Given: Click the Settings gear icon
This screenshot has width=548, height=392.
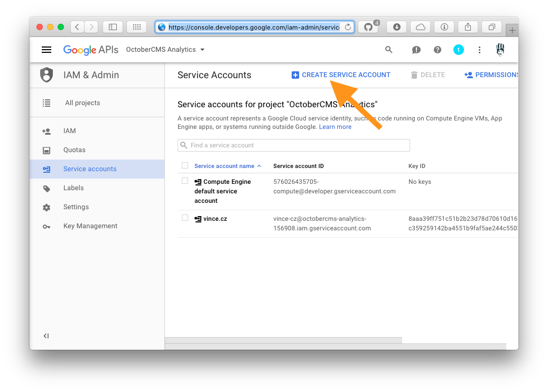Looking at the screenshot, I should (47, 208).
